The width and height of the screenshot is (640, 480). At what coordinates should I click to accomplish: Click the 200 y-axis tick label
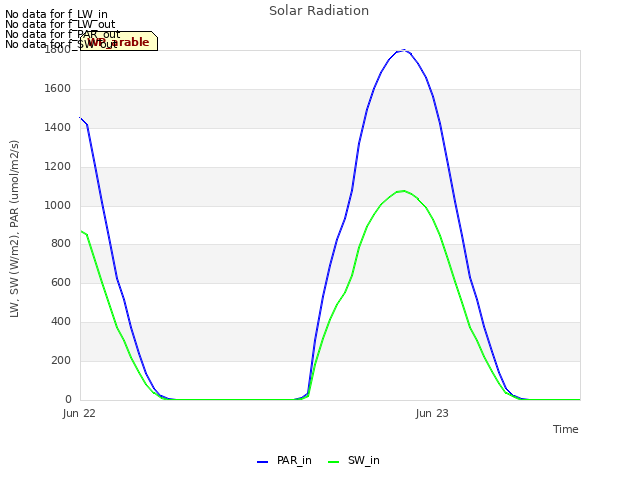tap(61, 360)
